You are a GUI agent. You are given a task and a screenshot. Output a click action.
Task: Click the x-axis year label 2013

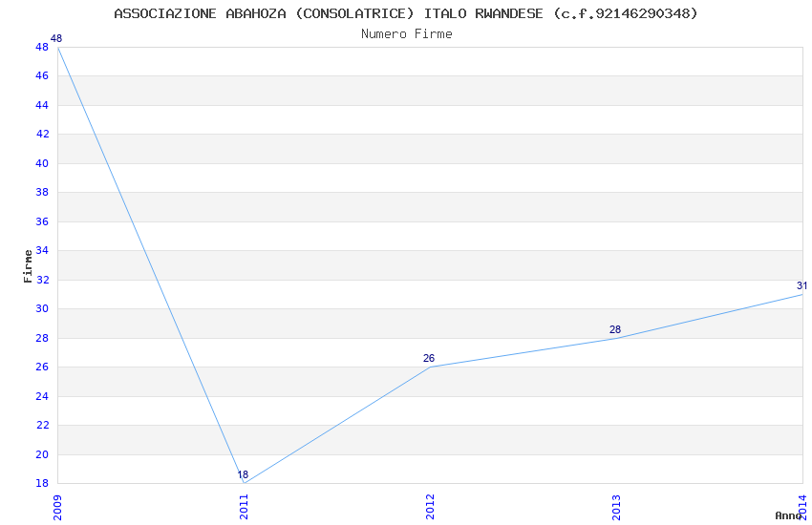[617, 508]
